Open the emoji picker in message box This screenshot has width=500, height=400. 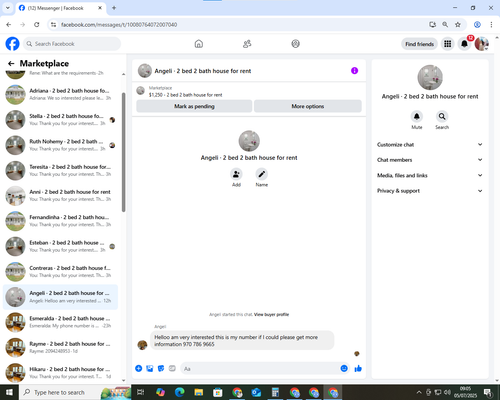pyautogui.click(x=344, y=368)
